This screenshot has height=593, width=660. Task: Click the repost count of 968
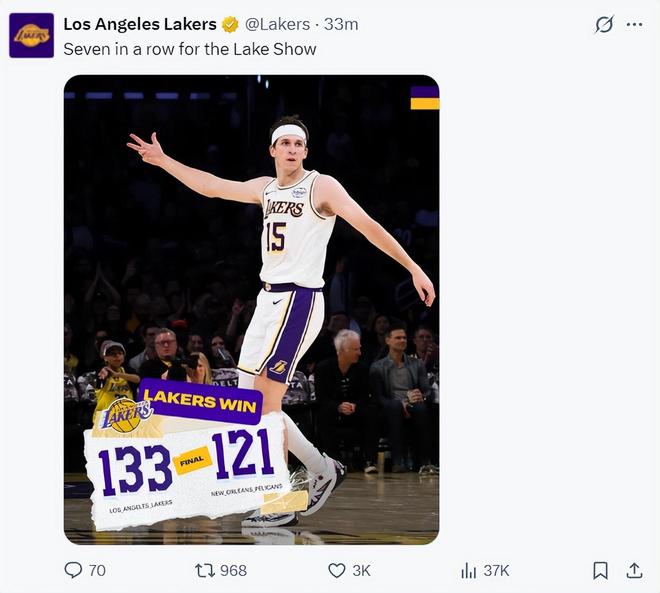point(233,570)
